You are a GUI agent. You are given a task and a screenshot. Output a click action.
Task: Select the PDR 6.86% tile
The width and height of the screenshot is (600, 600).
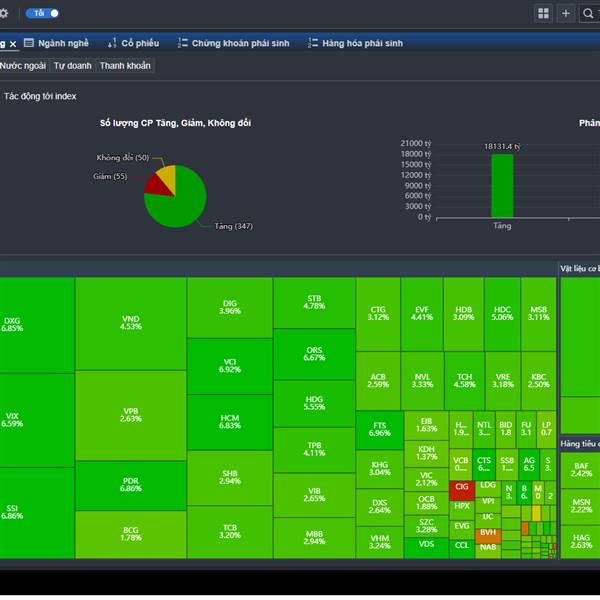tap(131, 486)
